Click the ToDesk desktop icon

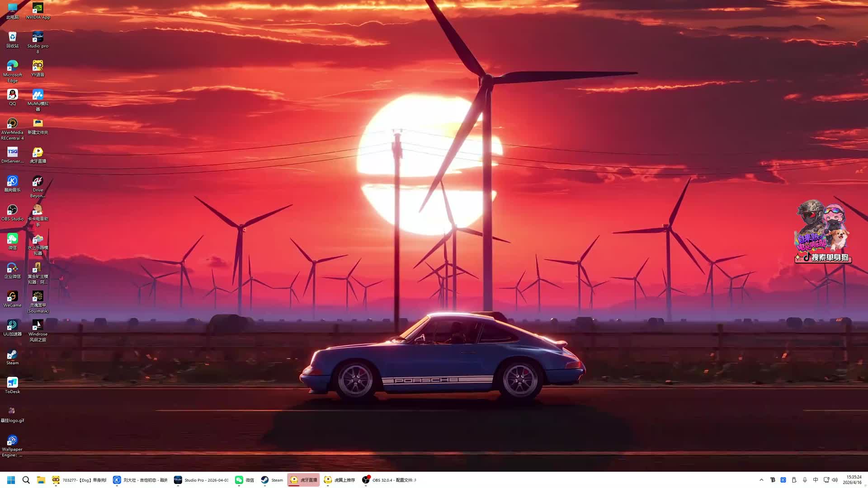[12, 384]
